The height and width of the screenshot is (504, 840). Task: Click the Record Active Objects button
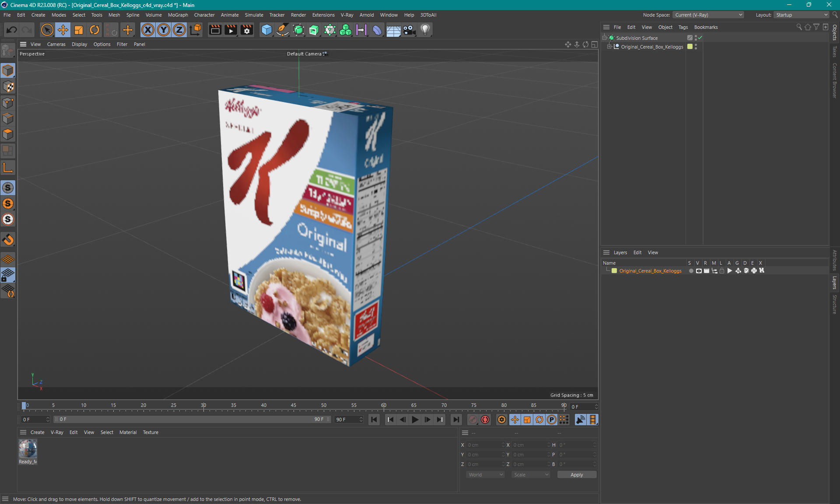(x=473, y=420)
